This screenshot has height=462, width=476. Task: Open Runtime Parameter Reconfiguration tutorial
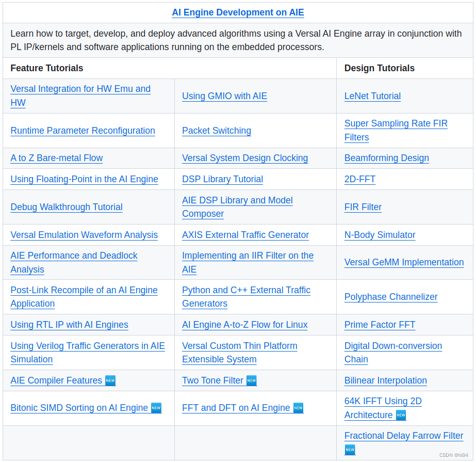(x=83, y=131)
